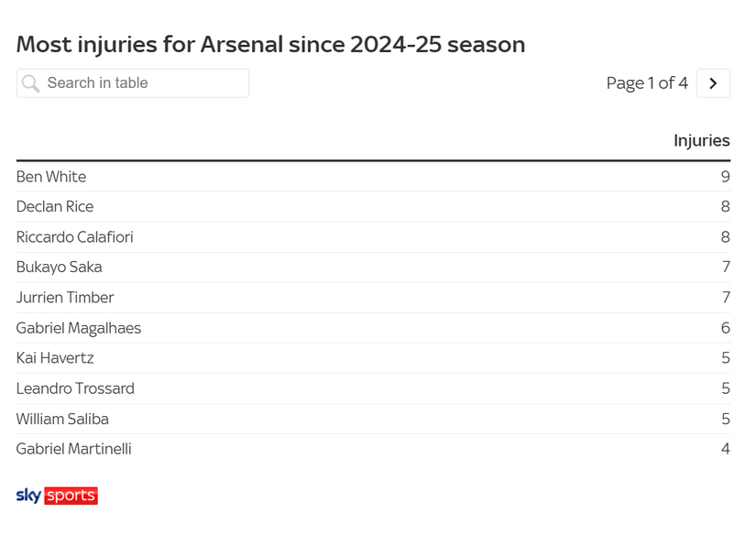Sort by the Injuries column header
Image resolution: width=756 pixels, height=557 pixels.
click(x=701, y=141)
